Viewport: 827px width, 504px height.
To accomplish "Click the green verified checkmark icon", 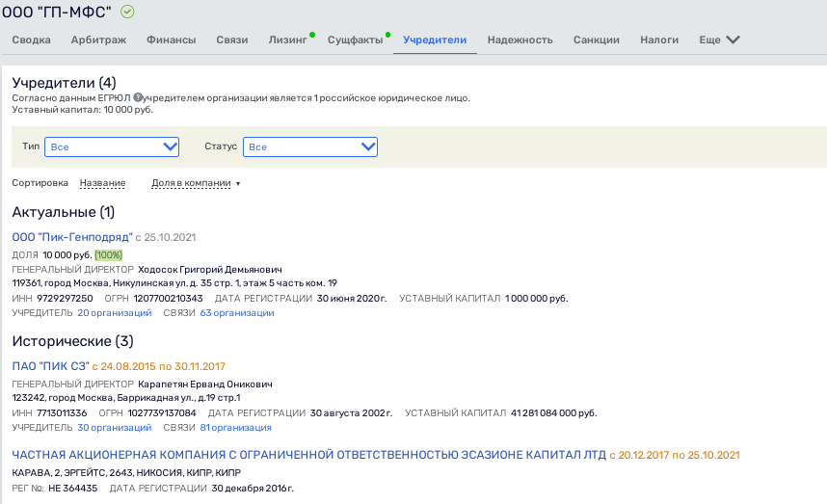I will click(x=127, y=12).
